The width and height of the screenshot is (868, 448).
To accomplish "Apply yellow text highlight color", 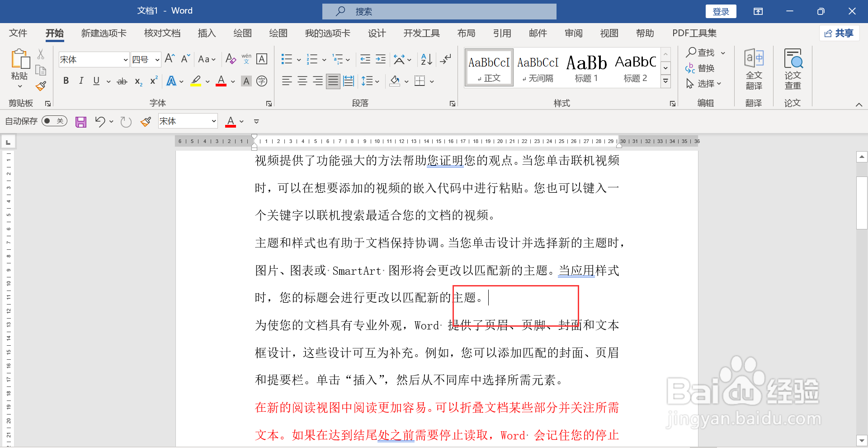I will (196, 81).
